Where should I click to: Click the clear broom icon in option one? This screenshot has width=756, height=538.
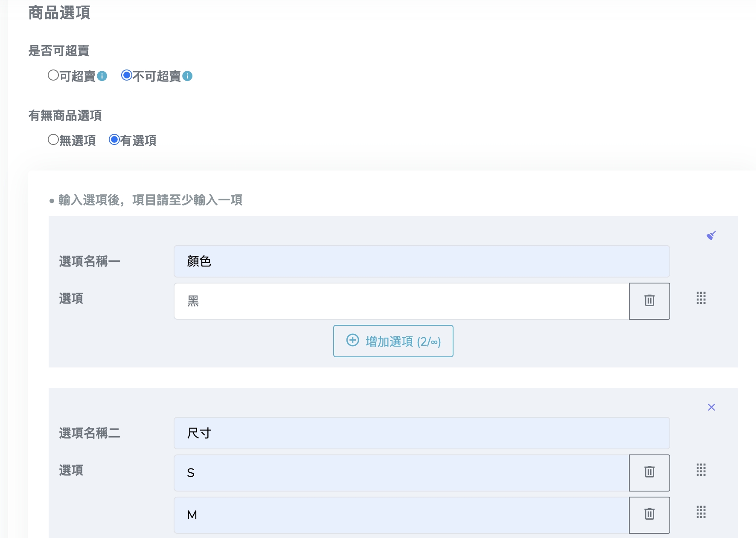pos(711,235)
